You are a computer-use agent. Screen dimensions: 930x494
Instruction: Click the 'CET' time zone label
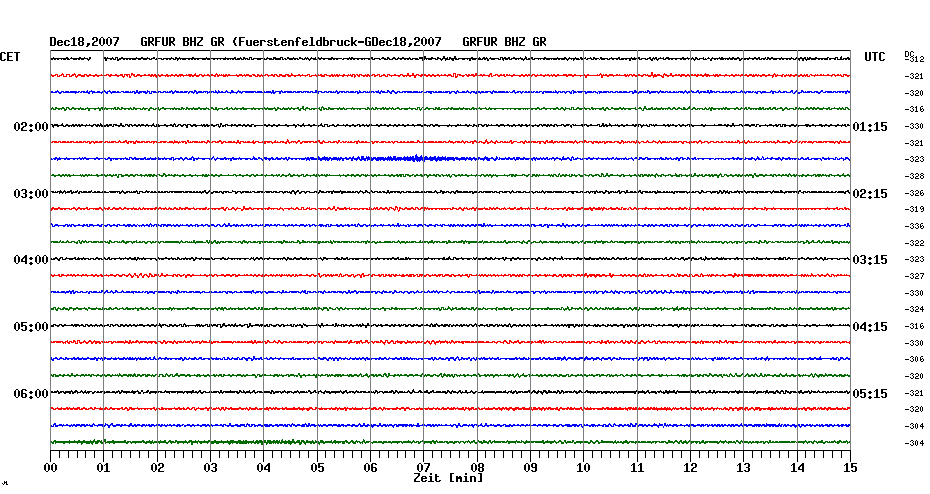pos(10,57)
